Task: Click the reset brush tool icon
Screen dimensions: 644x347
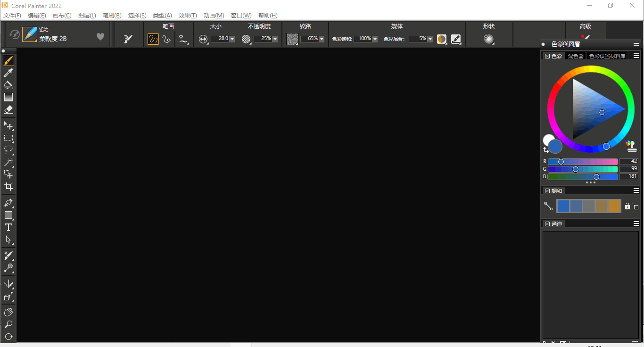Action: (15, 34)
